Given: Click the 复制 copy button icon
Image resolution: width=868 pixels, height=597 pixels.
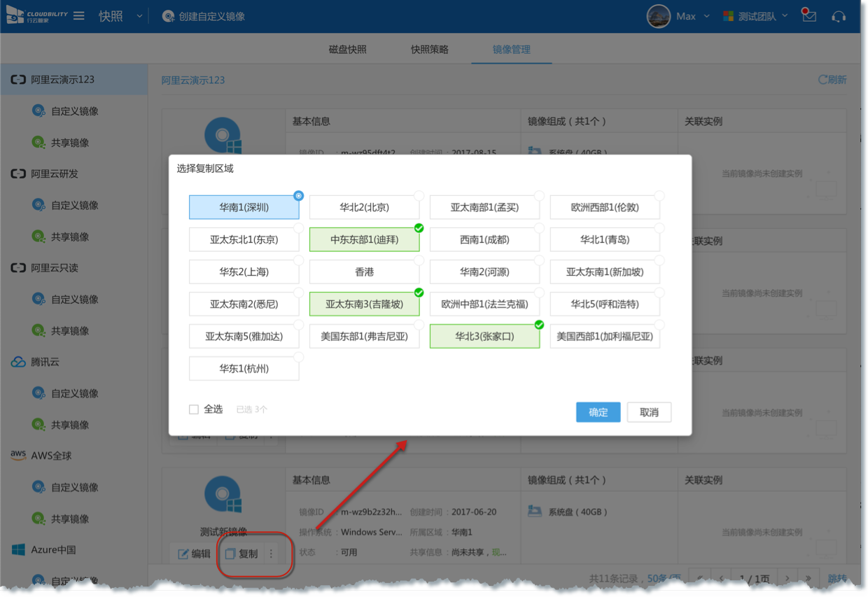Looking at the screenshot, I should 230,554.
